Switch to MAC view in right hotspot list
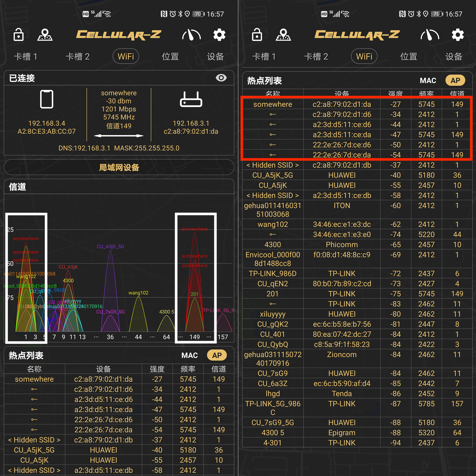The width and height of the screenshot is (476, 476). (x=428, y=81)
